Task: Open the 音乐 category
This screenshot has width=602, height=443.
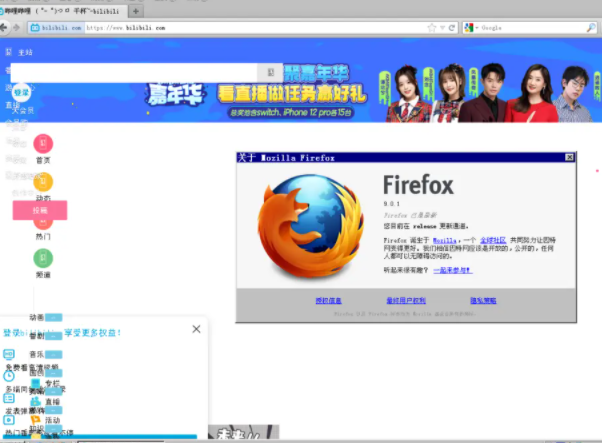Action: pyautogui.click(x=36, y=354)
